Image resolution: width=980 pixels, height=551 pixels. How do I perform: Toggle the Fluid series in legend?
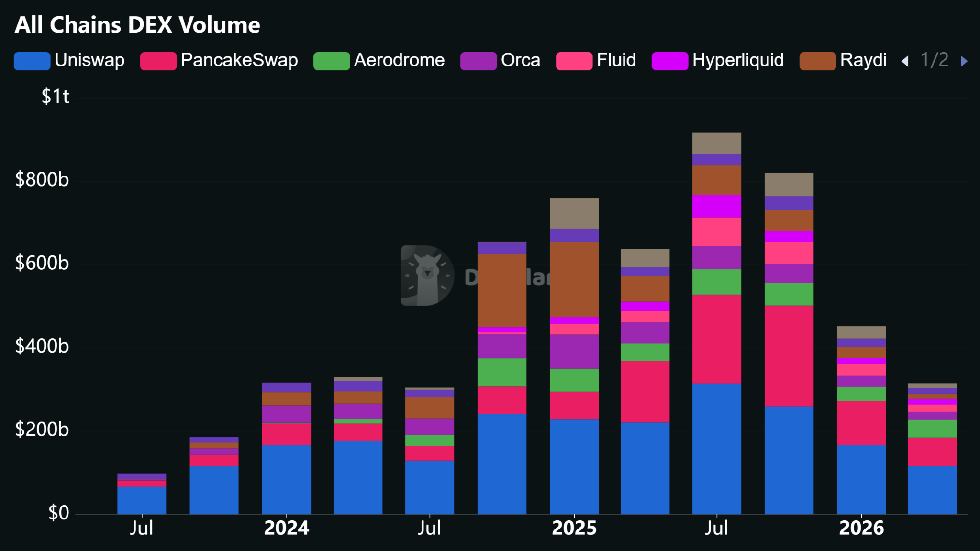coord(596,61)
